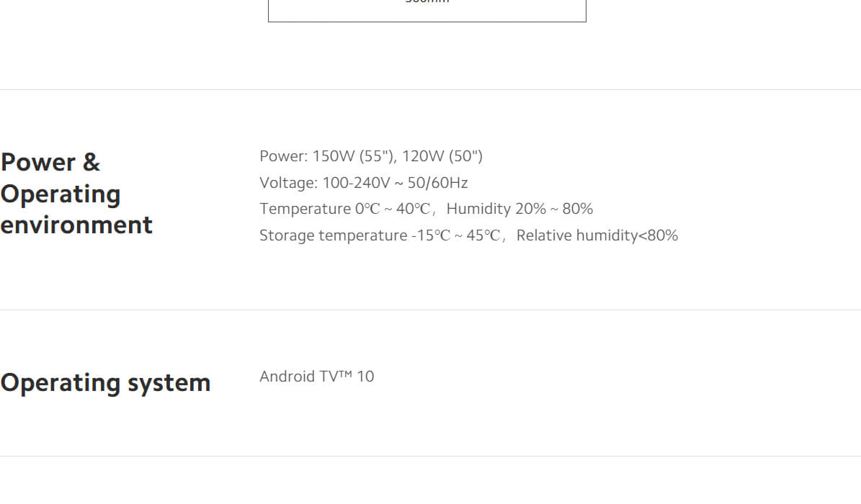Screen dimensions: 861x504
Task: Click the "Relative humidity<80%" text
Action: (x=597, y=235)
